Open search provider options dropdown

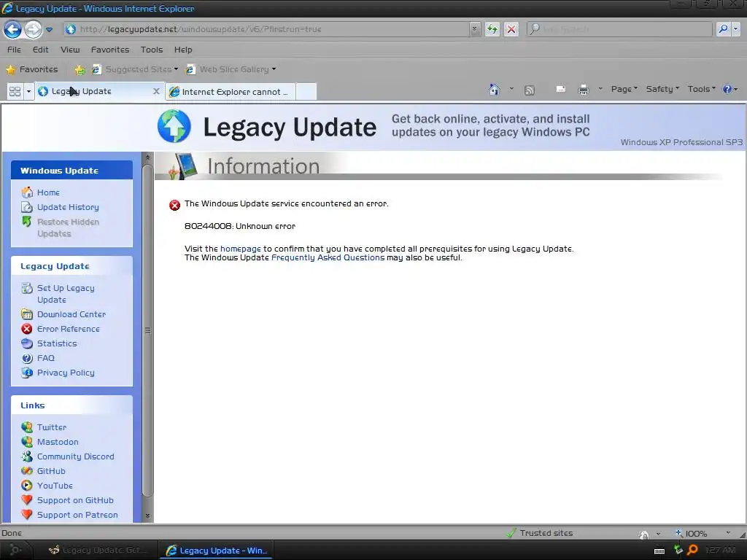(736, 29)
